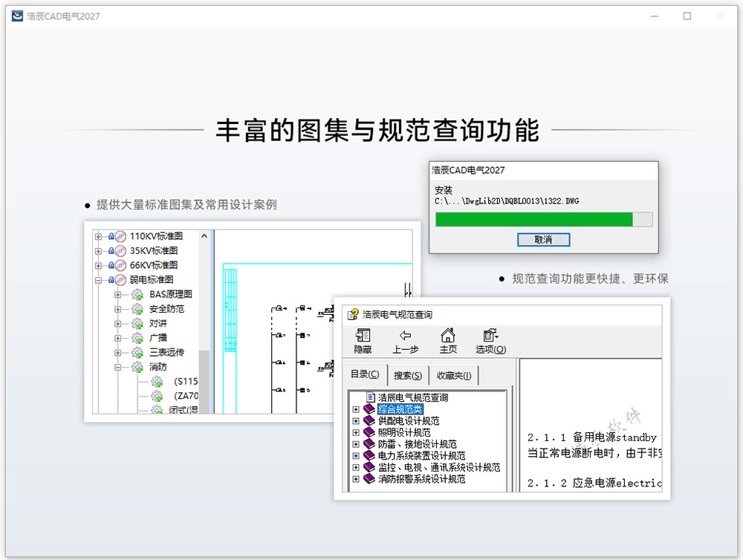Expand the 供配电设计规范 node
Viewport: 743px width, 560px height.
pyautogui.click(x=356, y=420)
